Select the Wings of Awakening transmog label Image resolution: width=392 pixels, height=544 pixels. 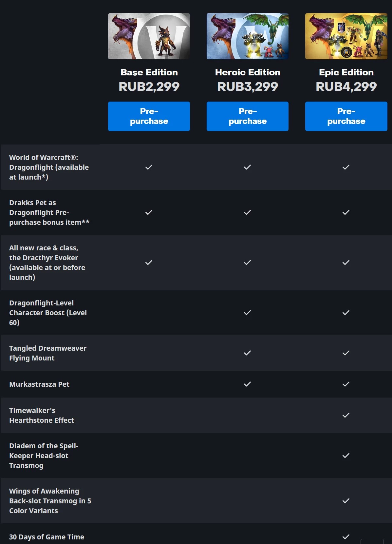(50, 501)
